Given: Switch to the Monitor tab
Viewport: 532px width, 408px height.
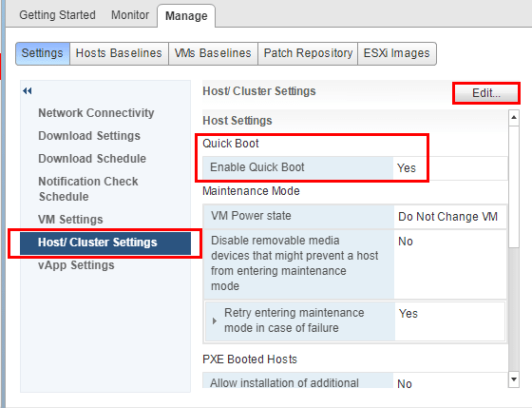Looking at the screenshot, I should (130, 15).
